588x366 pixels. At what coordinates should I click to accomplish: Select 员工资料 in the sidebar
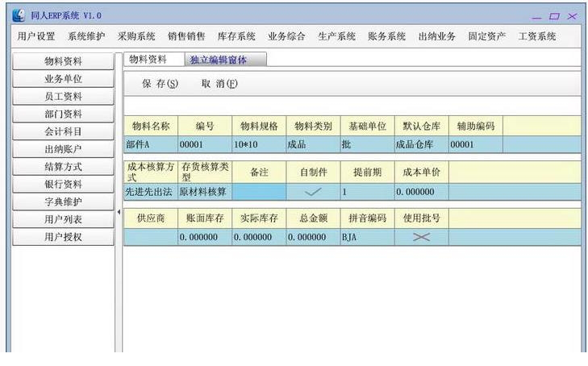point(63,96)
